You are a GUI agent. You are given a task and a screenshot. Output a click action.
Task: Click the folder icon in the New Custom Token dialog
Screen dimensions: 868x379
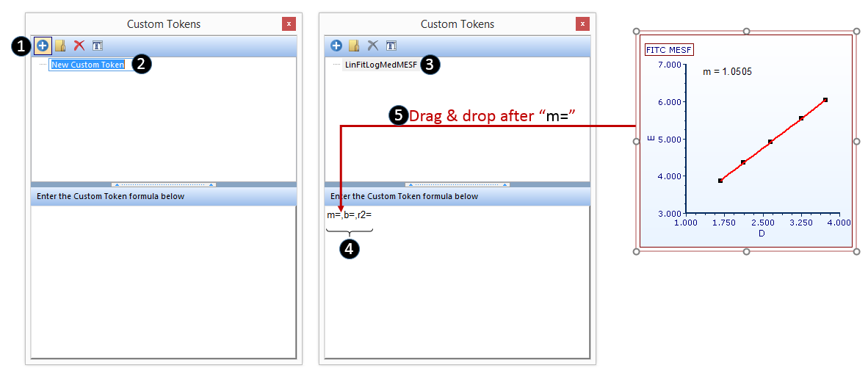pyautogui.click(x=61, y=46)
